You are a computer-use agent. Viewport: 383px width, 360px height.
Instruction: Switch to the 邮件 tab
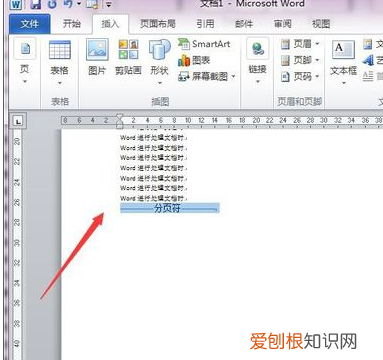(244, 24)
